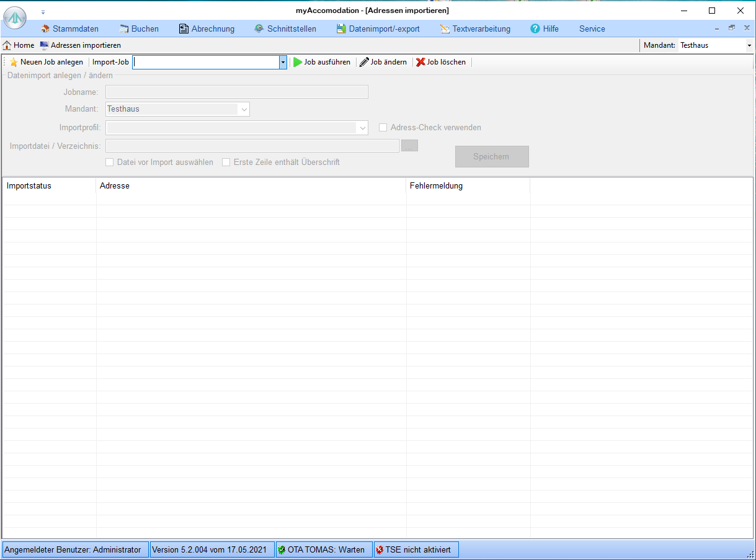This screenshot has height=560, width=756.
Task: Click the Home house icon
Action: click(x=7, y=45)
